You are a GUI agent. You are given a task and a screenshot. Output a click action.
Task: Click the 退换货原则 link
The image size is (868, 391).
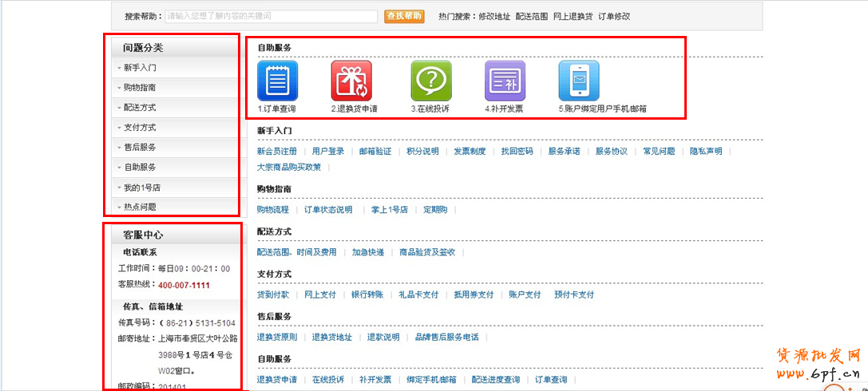tap(276, 338)
